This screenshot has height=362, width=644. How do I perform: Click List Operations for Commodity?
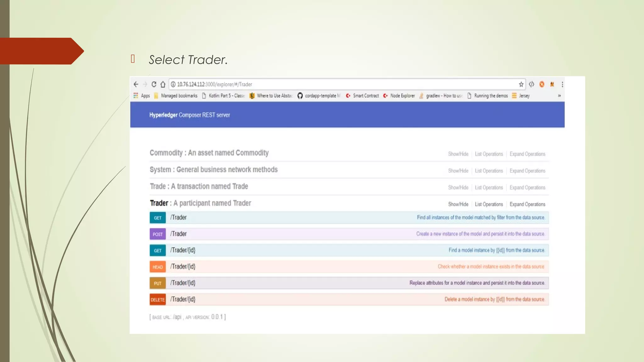[x=489, y=154]
